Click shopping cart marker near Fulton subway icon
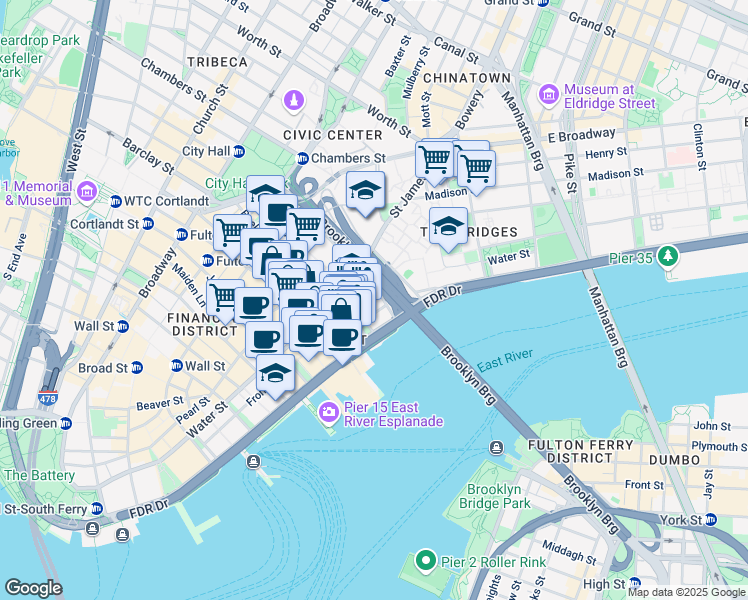The image size is (748, 600). click(231, 232)
